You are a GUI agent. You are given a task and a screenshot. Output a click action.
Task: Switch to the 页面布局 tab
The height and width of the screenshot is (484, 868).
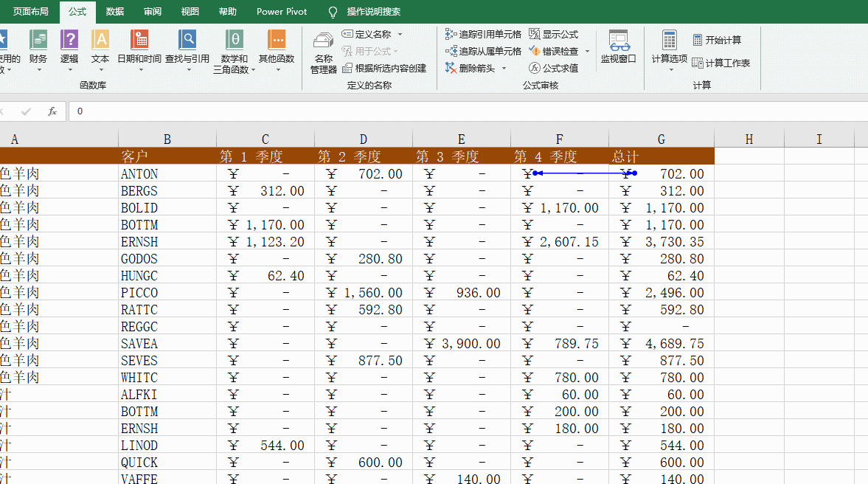click(x=30, y=12)
